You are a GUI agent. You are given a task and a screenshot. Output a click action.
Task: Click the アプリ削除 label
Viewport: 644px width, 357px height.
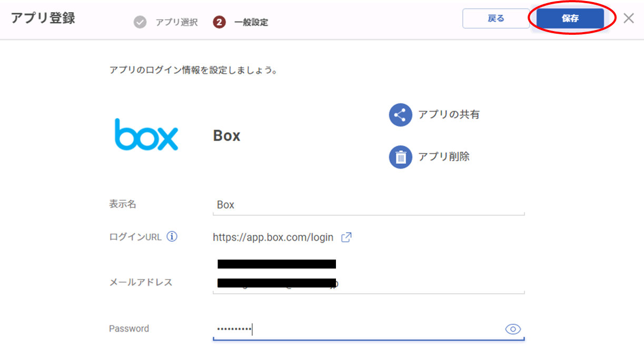(443, 156)
